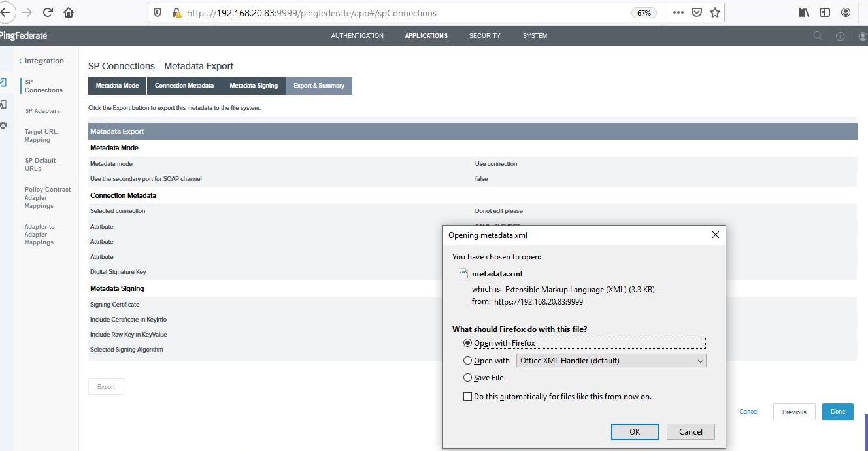Screen dimensions: 868x451
Task: Select the Open with Firefox radio option
Action: point(467,343)
